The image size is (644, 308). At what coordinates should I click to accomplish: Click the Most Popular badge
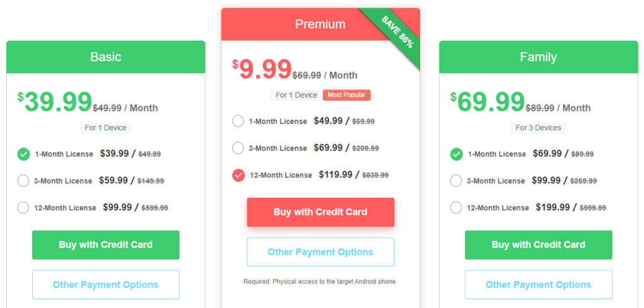point(347,95)
